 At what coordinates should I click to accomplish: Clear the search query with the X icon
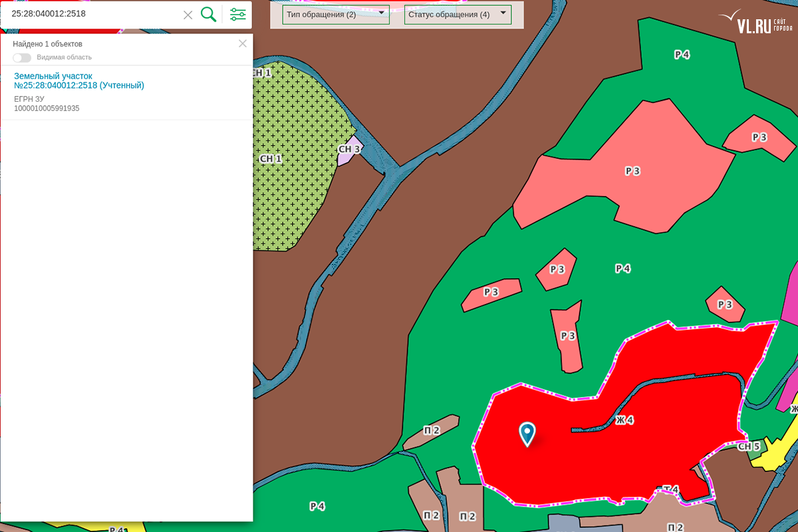188,15
